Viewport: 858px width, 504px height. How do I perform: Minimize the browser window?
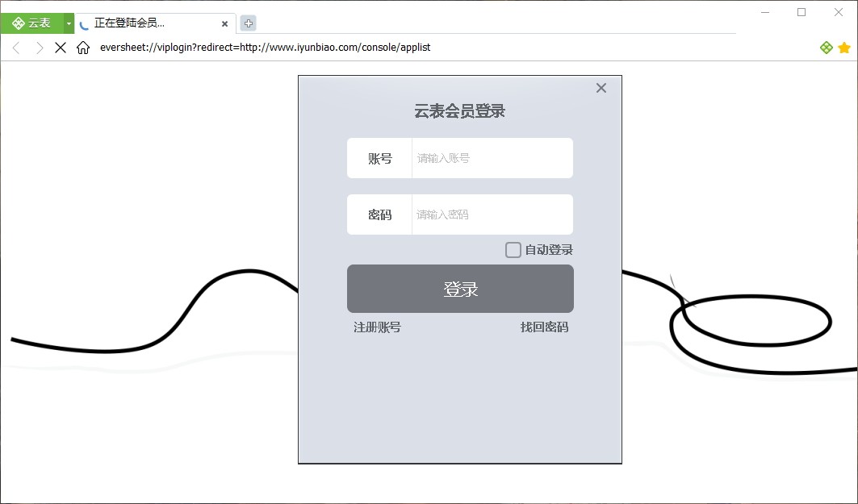[x=765, y=13]
